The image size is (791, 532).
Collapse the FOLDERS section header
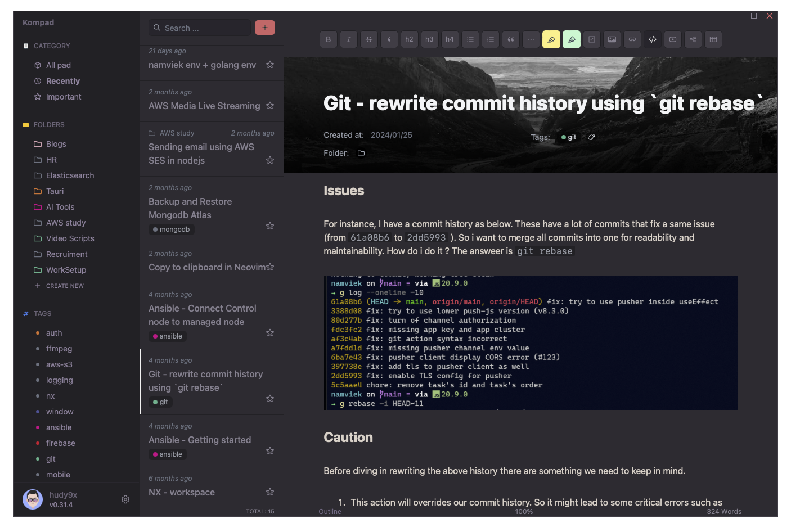coord(49,125)
